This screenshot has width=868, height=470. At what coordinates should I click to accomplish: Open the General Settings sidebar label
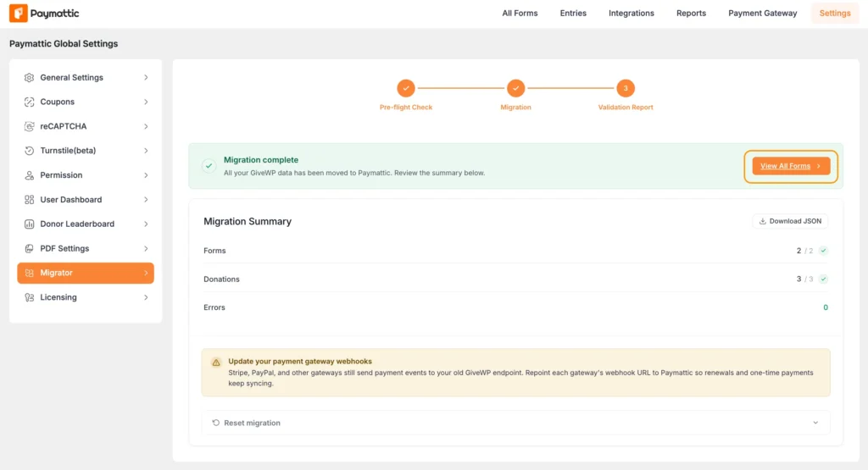point(71,78)
